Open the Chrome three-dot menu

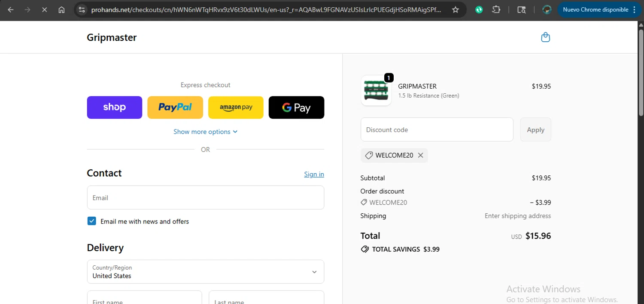[x=635, y=9]
